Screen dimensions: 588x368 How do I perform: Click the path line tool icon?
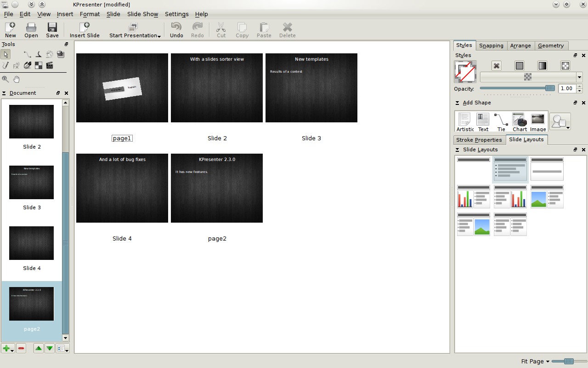[x=28, y=55]
